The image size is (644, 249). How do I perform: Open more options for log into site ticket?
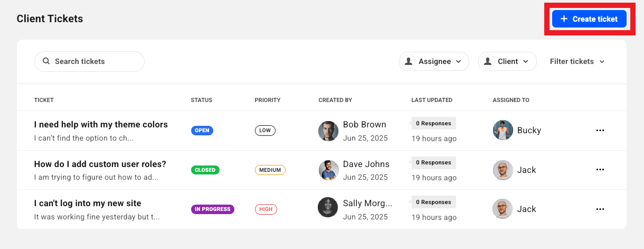600,209
